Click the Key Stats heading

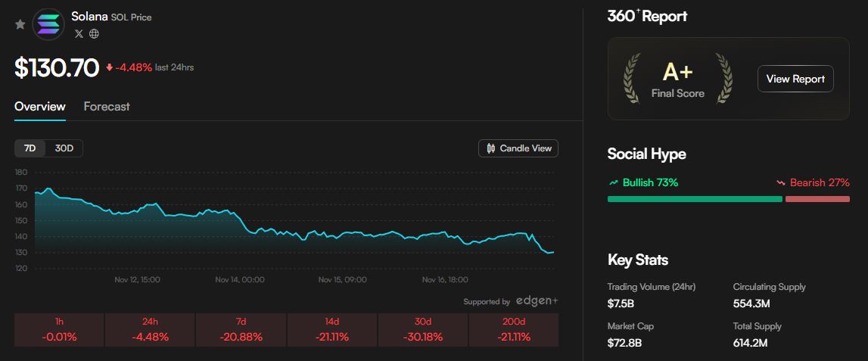638,260
